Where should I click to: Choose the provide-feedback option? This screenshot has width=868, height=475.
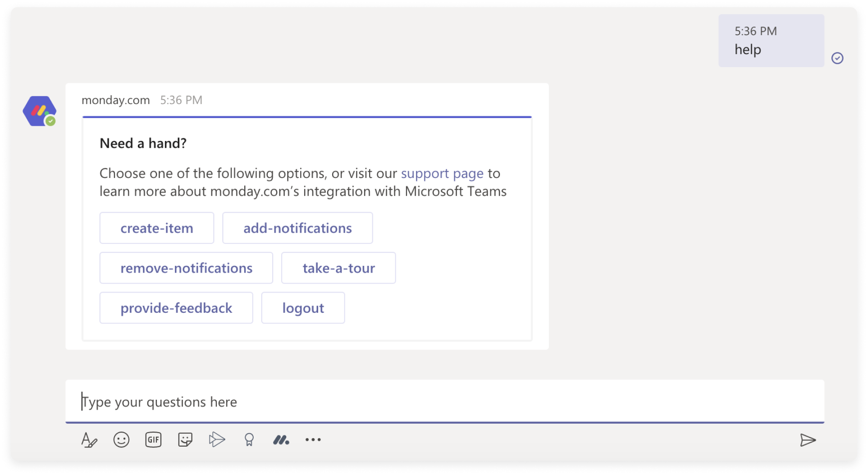176,308
